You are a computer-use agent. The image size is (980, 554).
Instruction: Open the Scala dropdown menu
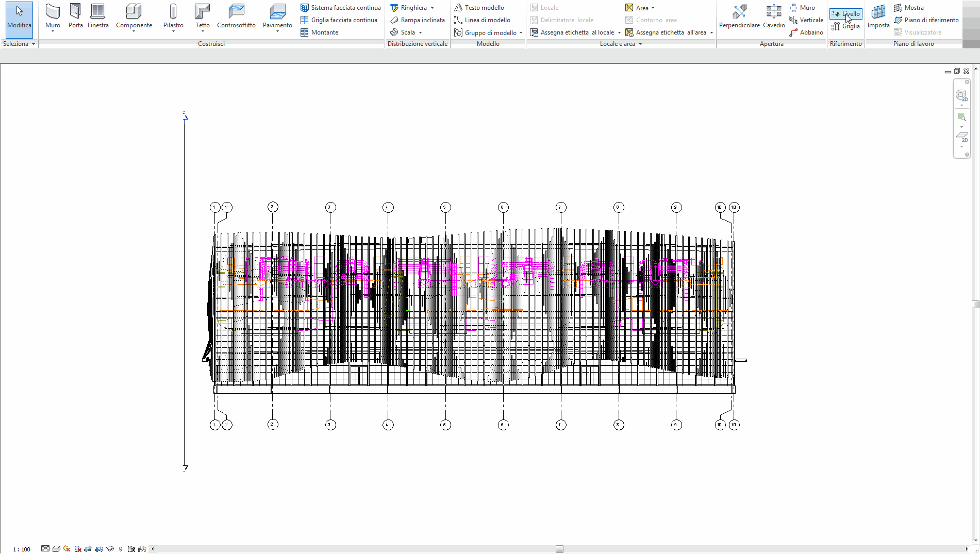(x=420, y=32)
